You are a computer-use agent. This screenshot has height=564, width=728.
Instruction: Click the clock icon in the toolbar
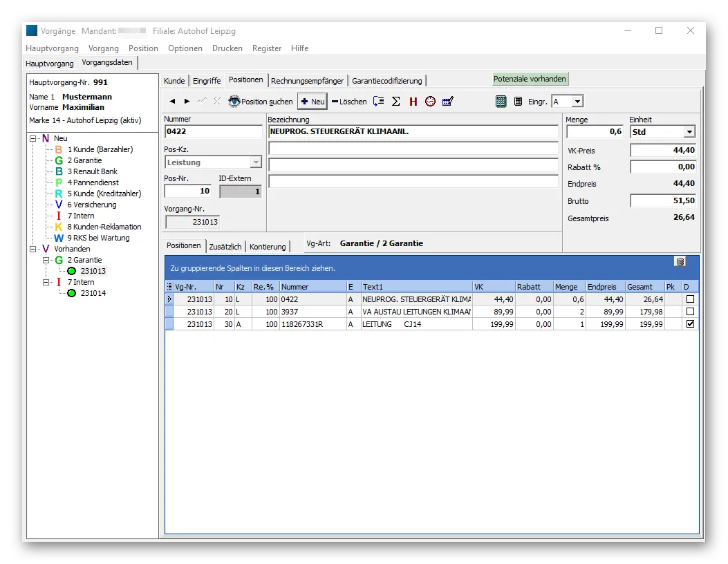[430, 101]
